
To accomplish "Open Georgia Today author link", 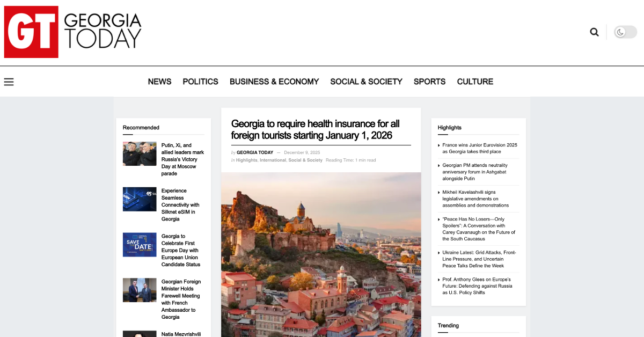I will click(x=255, y=152).
